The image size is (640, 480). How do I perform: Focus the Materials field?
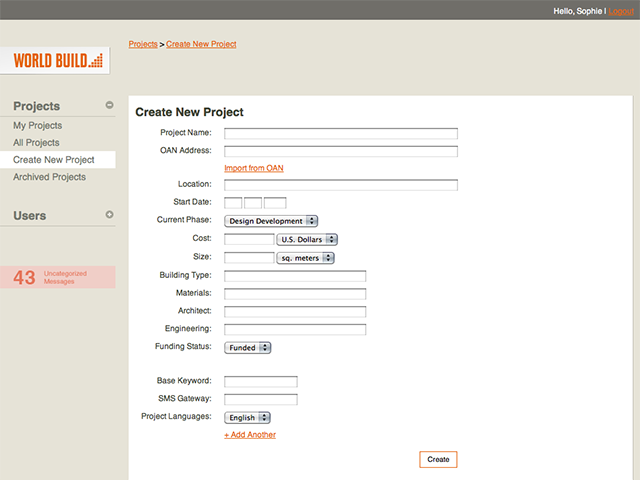click(295, 294)
